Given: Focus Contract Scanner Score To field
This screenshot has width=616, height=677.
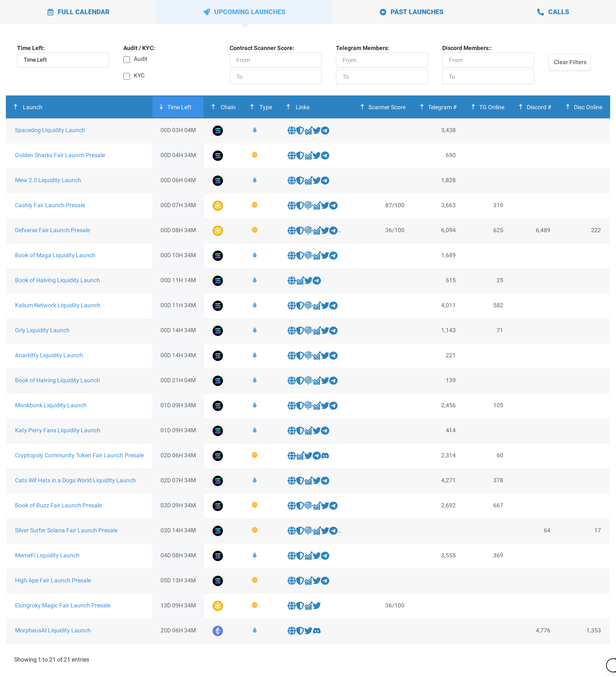Looking at the screenshot, I should pos(275,76).
